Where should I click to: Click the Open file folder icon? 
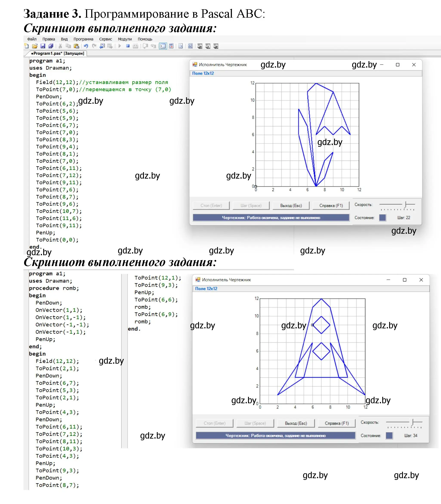pos(35,46)
